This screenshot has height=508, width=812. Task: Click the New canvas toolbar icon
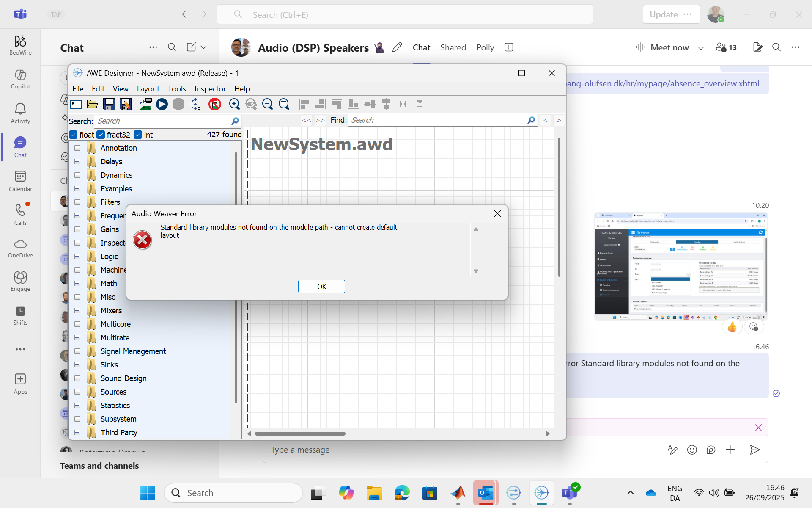[76, 104]
